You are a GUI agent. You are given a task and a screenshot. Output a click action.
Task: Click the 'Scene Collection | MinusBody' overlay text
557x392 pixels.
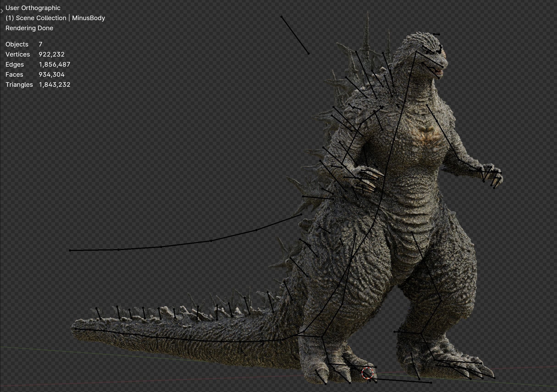[x=55, y=18]
